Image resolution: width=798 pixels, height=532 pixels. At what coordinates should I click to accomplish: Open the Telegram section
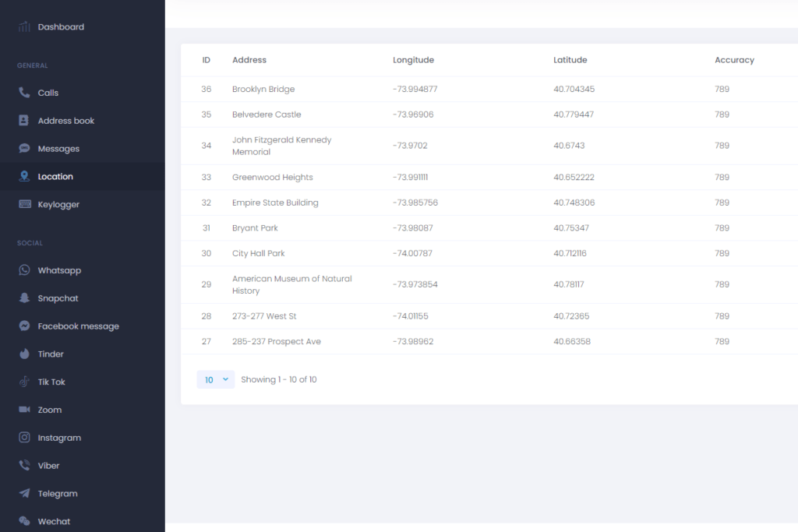[x=58, y=493]
